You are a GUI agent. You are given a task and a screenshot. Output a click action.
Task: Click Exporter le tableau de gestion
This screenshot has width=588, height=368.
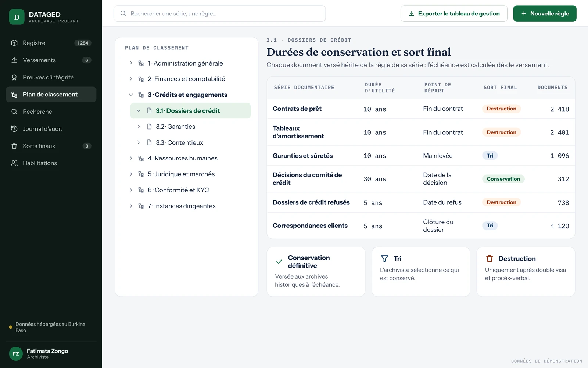[x=454, y=14]
